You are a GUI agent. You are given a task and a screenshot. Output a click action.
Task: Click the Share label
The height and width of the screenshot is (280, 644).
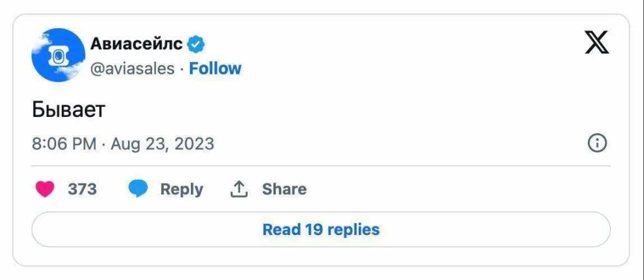(x=284, y=189)
